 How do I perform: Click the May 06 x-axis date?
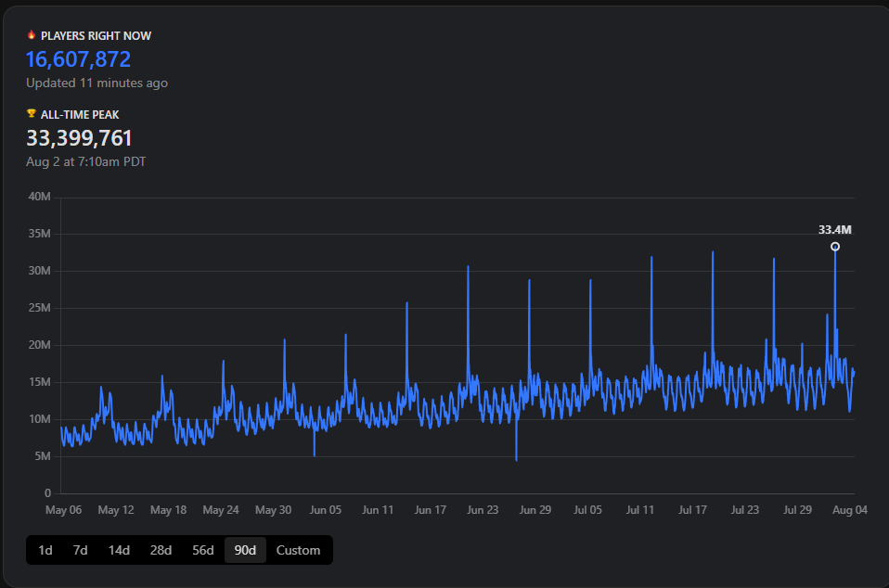[63, 510]
